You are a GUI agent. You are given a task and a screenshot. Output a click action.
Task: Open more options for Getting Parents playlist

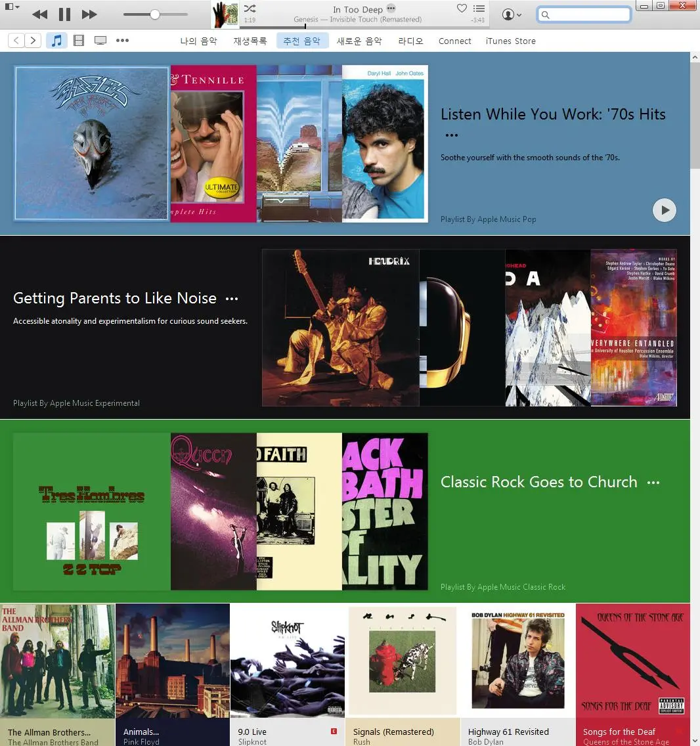click(232, 299)
